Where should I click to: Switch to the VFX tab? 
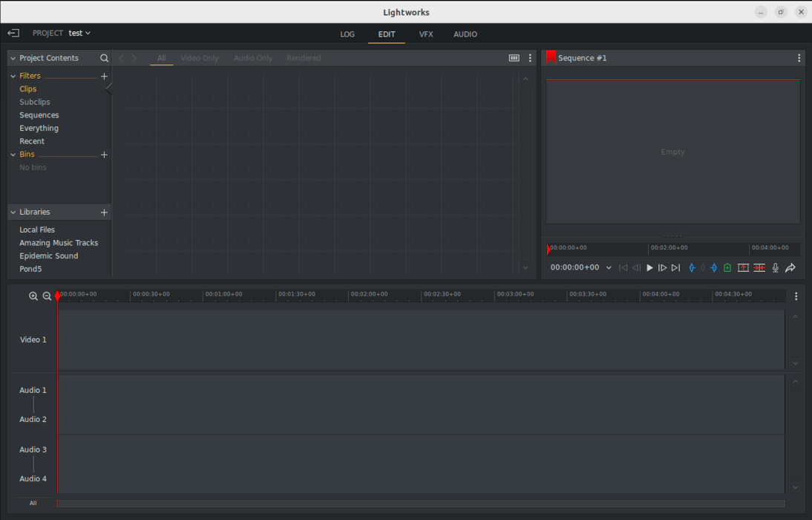tap(425, 34)
